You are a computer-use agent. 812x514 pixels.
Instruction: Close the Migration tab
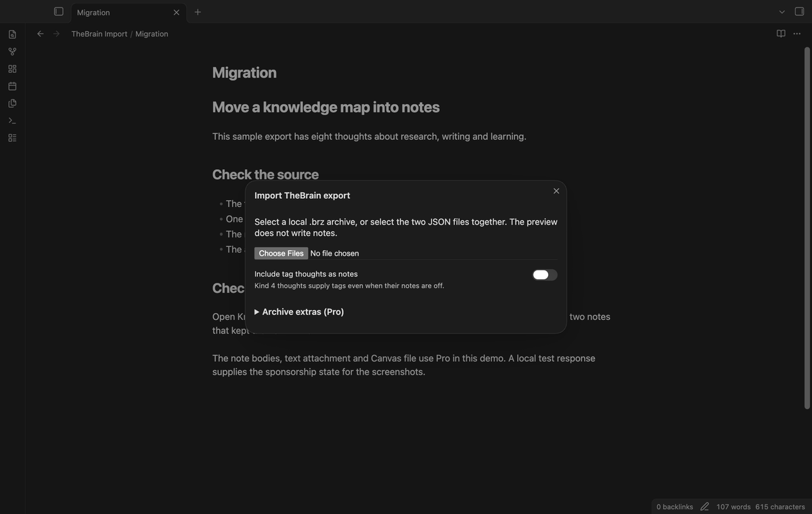(177, 12)
